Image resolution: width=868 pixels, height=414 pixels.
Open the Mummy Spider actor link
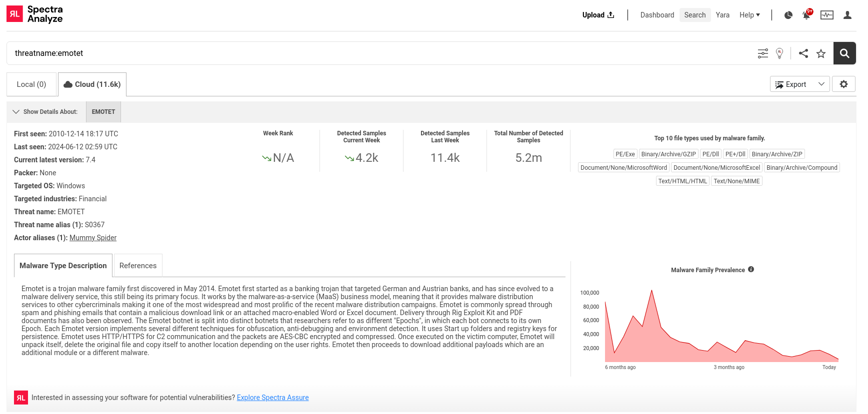point(93,238)
